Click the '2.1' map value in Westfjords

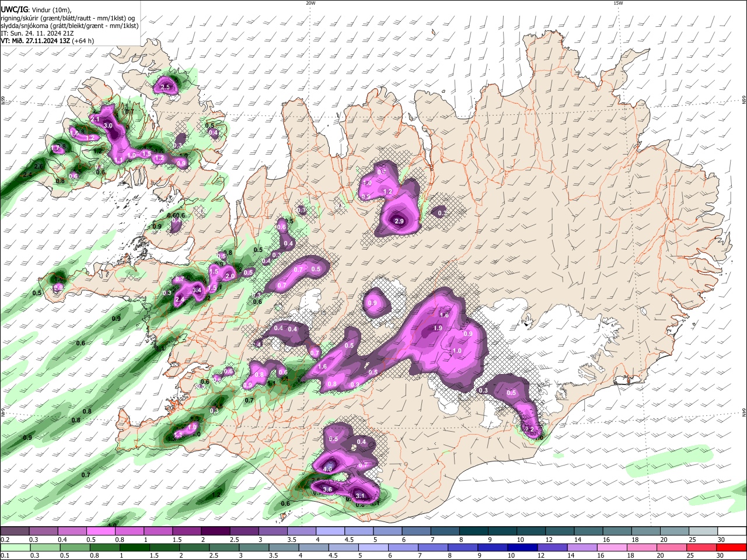click(x=96, y=118)
